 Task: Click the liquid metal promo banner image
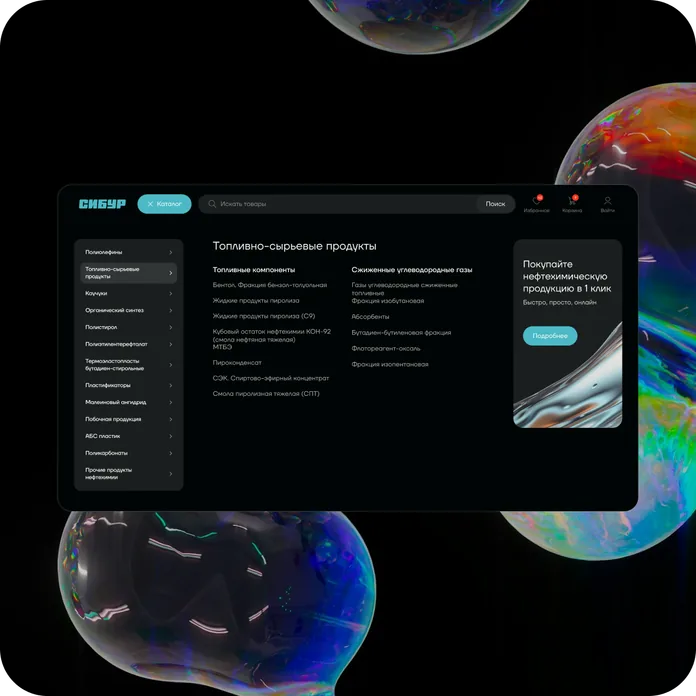tap(568, 377)
